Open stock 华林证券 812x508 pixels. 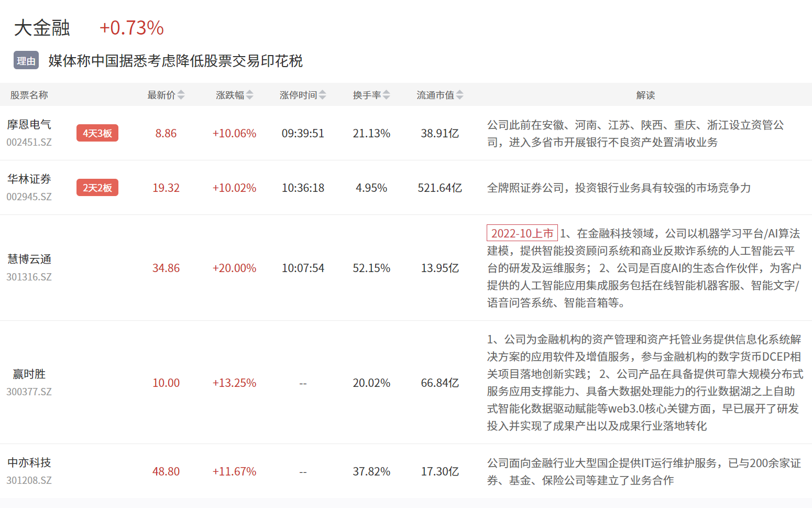pyautogui.click(x=29, y=179)
